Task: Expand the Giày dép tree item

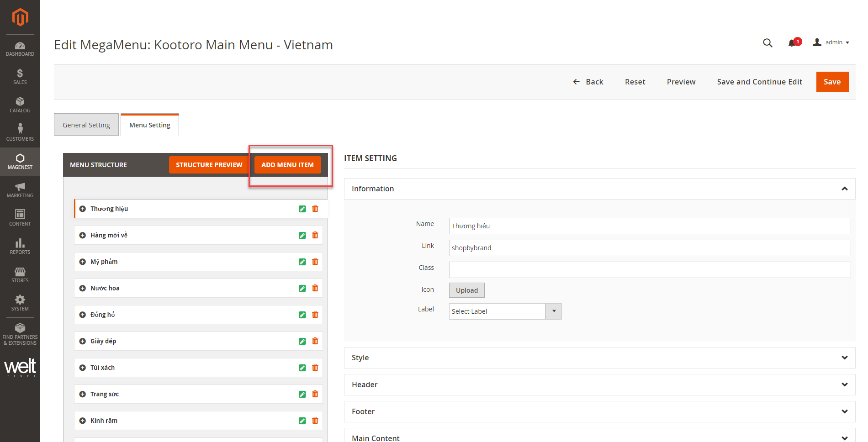Action: pos(83,341)
